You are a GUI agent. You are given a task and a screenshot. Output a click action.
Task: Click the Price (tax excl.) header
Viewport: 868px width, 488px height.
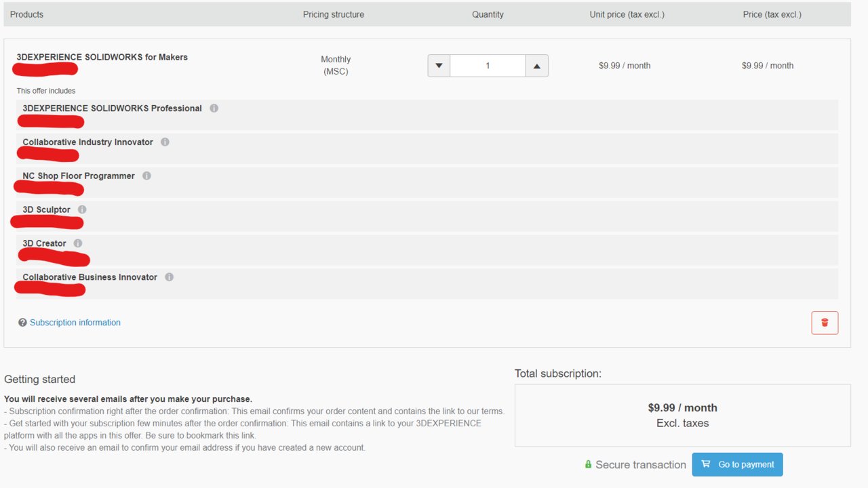coord(772,14)
